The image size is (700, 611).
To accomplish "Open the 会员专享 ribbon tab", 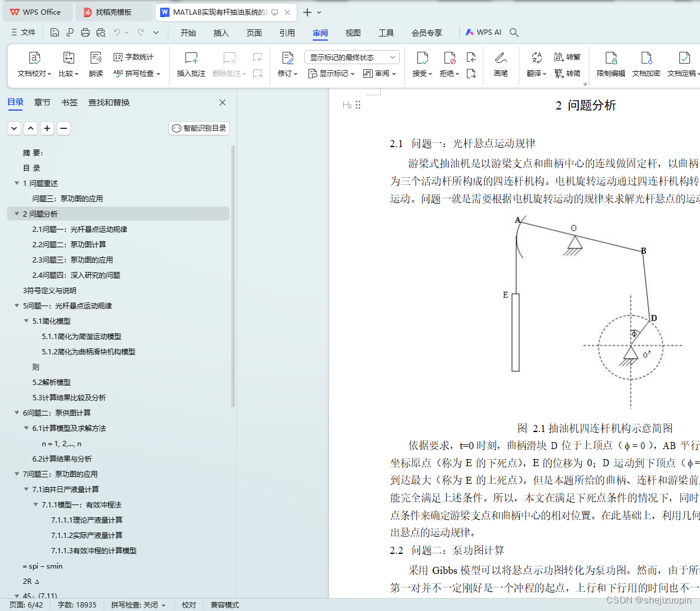I will coord(427,32).
